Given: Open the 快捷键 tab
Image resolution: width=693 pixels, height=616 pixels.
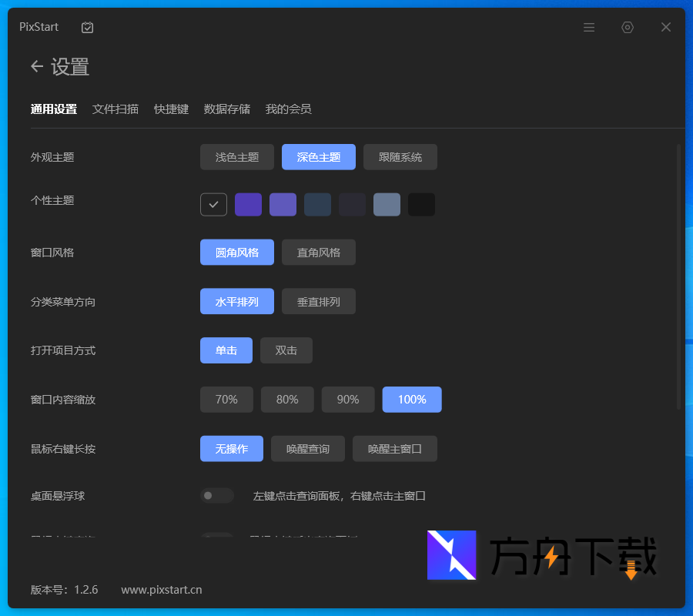Looking at the screenshot, I should pyautogui.click(x=171, y=109).
